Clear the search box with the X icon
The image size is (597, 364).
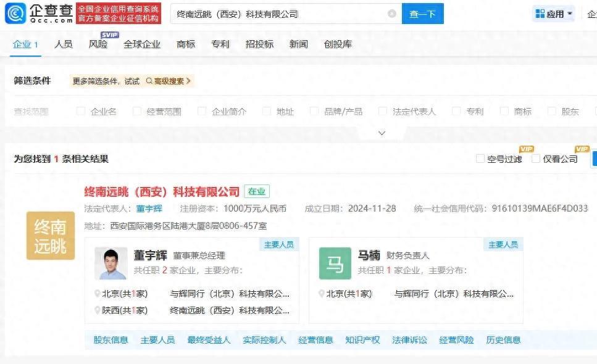coord(392,14)
